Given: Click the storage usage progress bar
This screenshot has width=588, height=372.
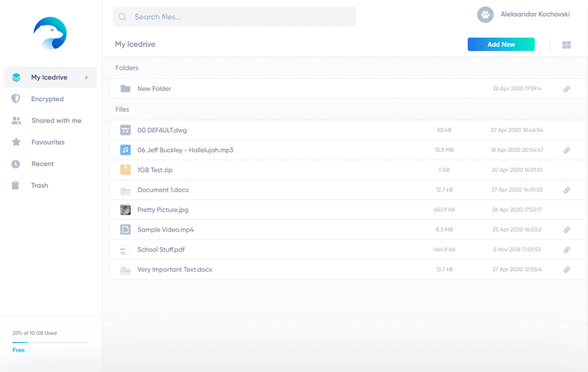Looking at the screenshot, I should pos(50,342).
